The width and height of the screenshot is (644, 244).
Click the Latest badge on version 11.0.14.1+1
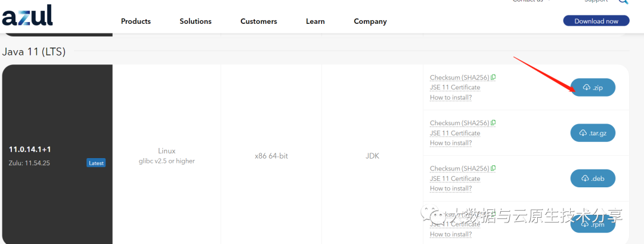tap(96, 163)
